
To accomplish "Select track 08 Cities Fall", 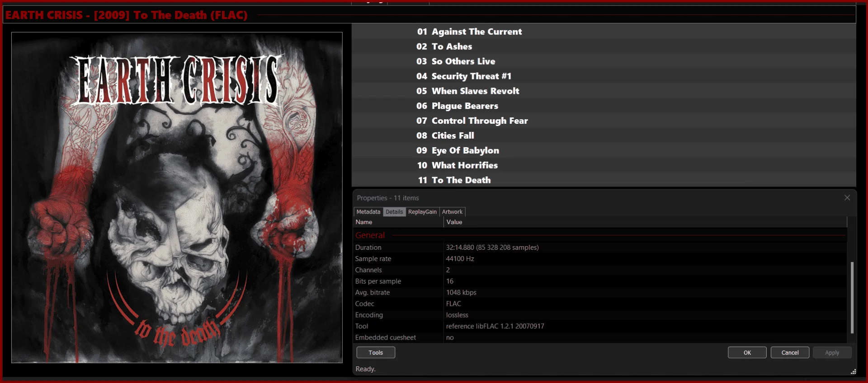I will 604,135.
